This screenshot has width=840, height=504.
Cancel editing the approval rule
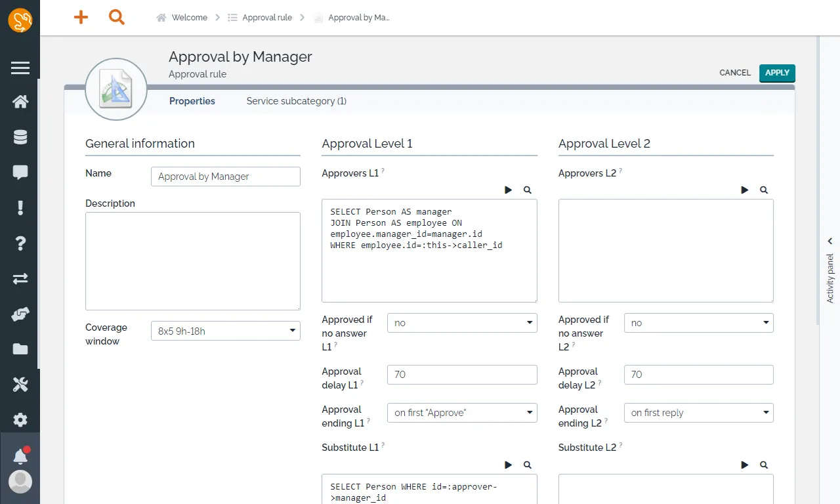tap(735, 73)
